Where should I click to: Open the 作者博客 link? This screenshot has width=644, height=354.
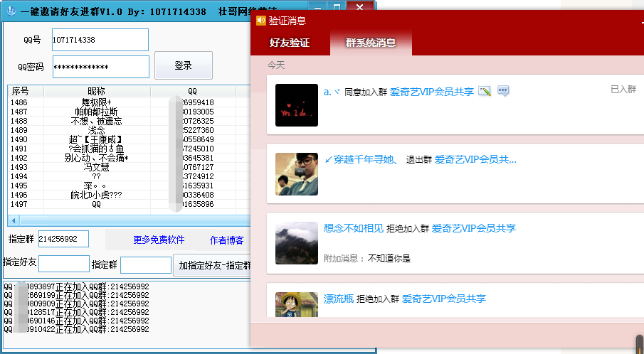(227, 240)
